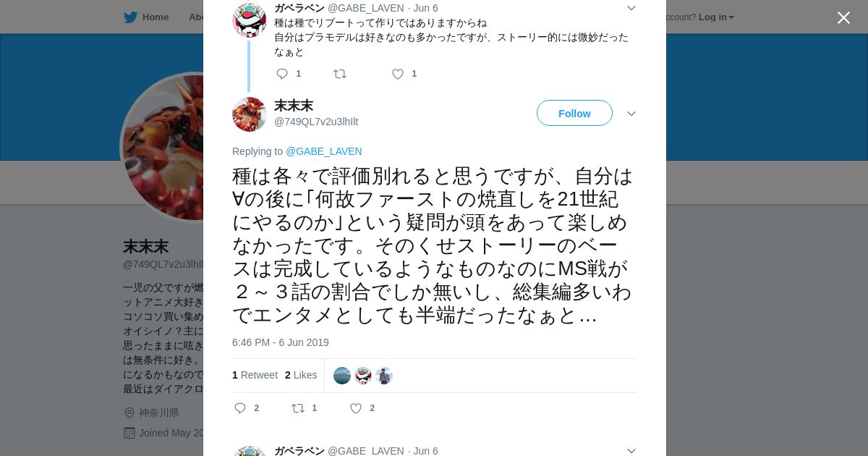This screenshot has height=456, width=868.
Task: Click the first liker avatar thumbnail
Action: [342, 376]
